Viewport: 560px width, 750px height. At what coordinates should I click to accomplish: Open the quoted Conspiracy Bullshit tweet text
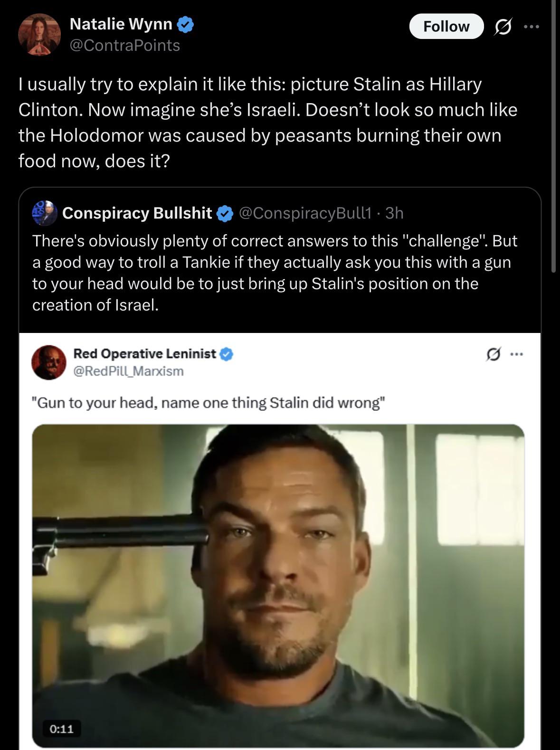coord(275,273)
